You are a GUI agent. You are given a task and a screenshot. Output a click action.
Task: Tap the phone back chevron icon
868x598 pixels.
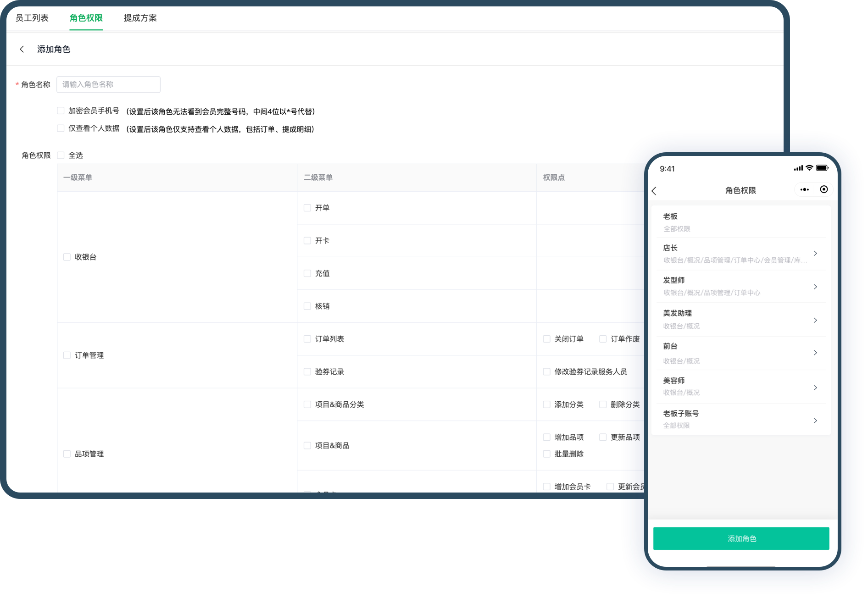pyautogui.click(x=654, y=191)
